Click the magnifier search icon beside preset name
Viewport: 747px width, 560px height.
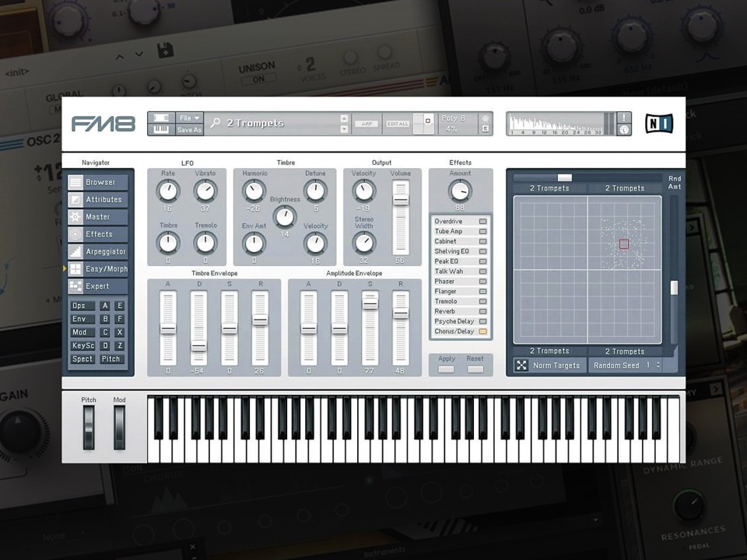[216, 123]
